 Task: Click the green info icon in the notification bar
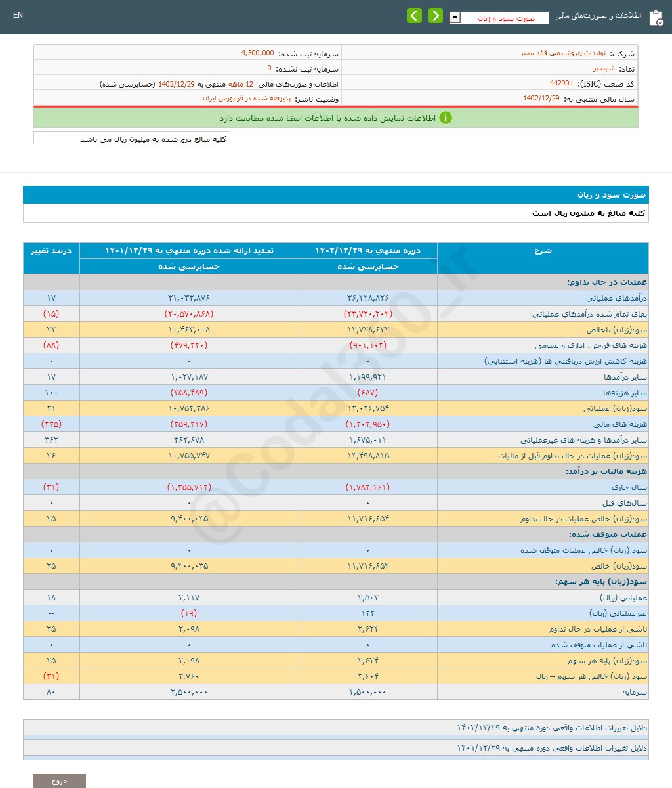[x=446, y=118]
